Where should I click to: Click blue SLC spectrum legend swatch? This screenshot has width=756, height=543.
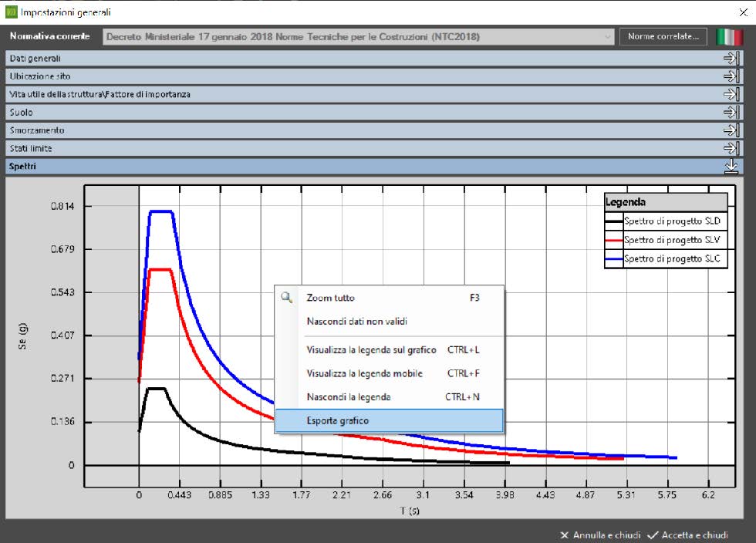coord(614,260)
